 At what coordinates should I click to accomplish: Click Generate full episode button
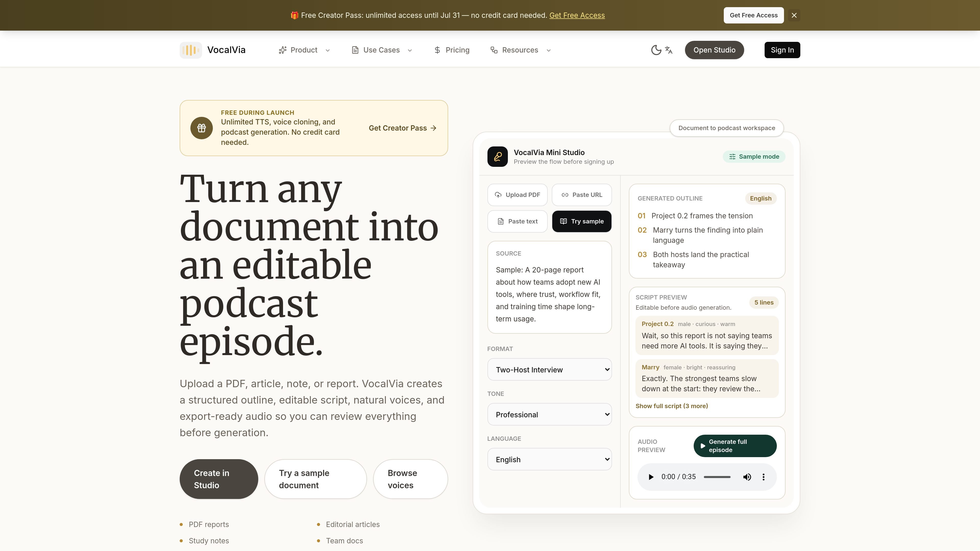tap(735, 446)
